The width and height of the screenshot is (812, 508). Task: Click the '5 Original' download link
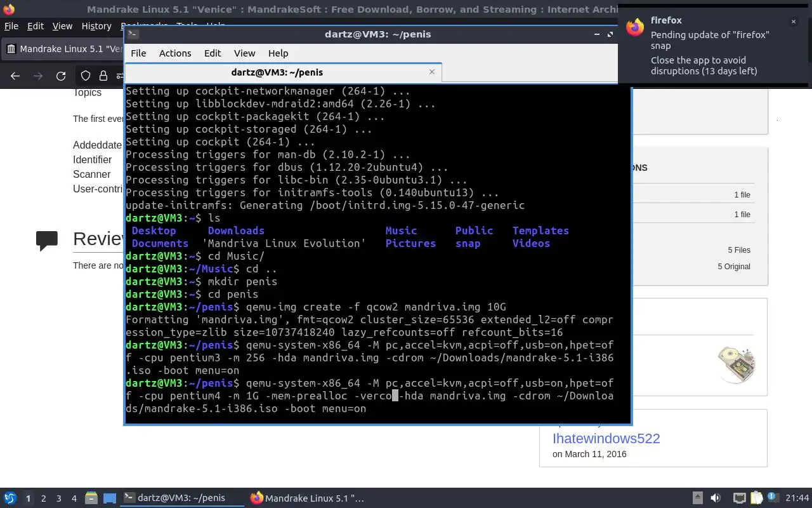tap(734, 267)
